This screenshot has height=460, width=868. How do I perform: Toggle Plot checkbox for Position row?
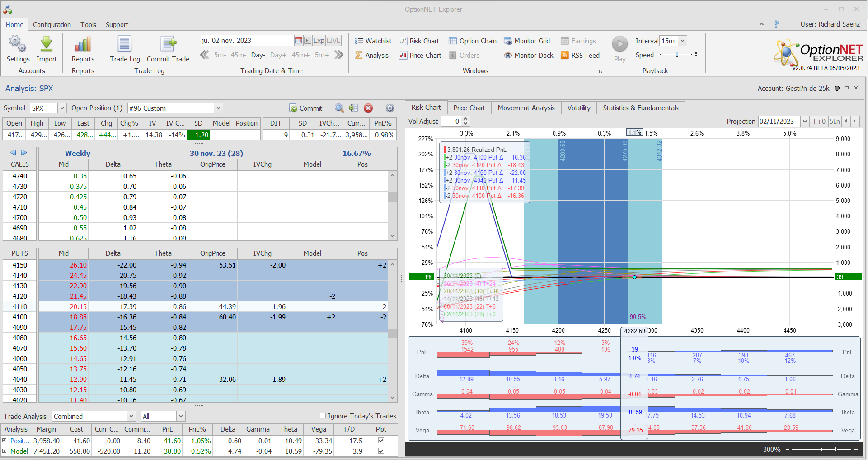(381, 441)
